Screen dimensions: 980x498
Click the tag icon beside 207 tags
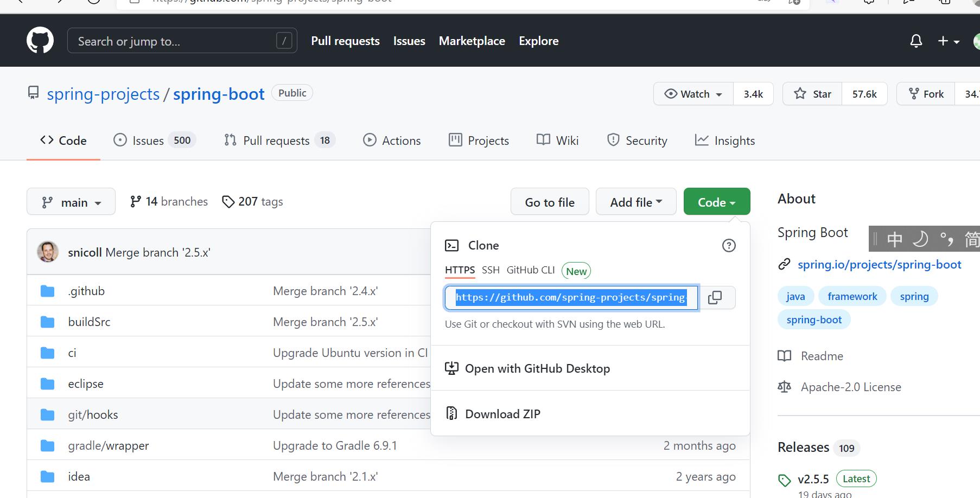pos(228,202)
